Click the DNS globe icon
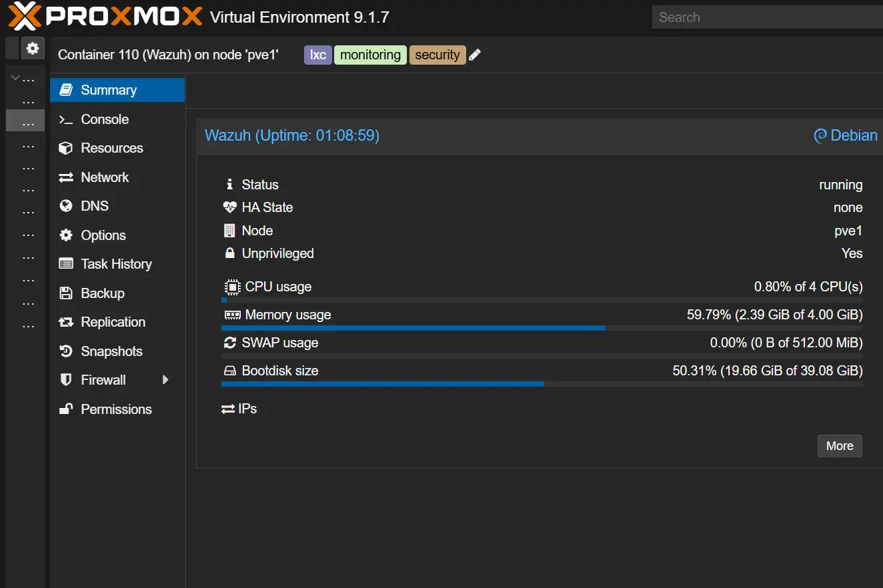The image size is (883, 588). [x=65, y=206]
